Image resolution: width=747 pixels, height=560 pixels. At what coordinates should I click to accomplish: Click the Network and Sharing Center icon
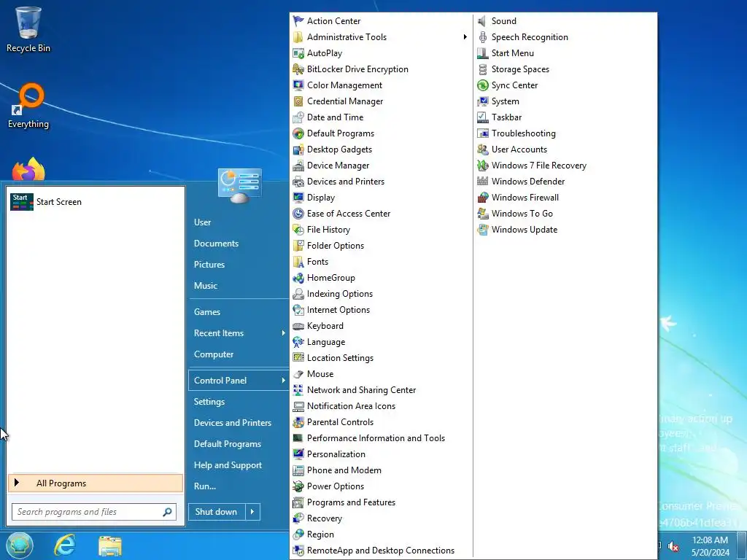tap(298, 390)
